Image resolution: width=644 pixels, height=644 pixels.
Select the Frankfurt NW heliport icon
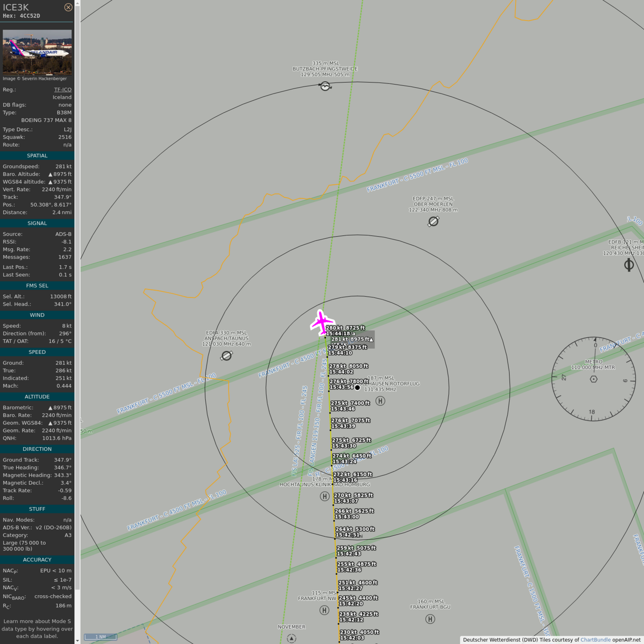click(x=324, y=610)
